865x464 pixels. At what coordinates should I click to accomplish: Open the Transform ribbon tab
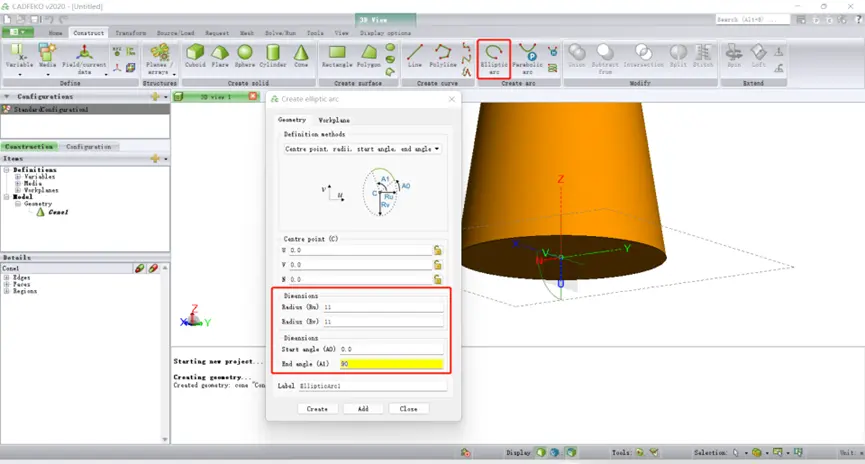click(x=131, y=33)
